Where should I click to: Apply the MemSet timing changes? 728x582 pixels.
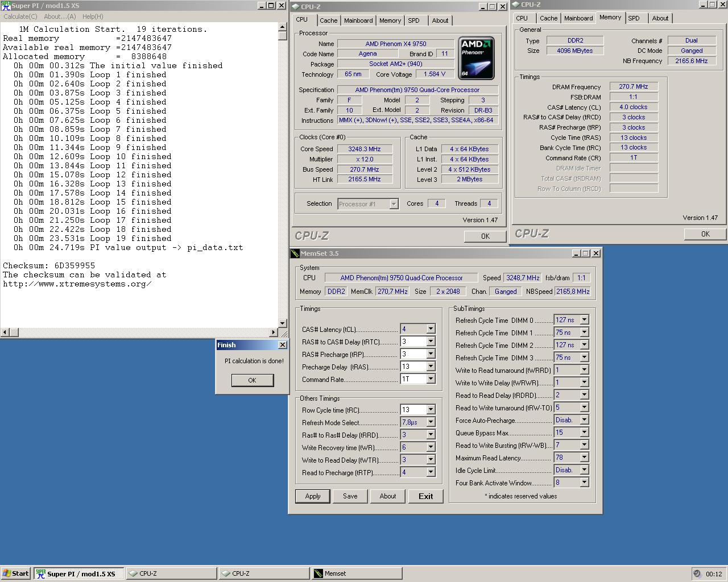click(x=313, y=496)
